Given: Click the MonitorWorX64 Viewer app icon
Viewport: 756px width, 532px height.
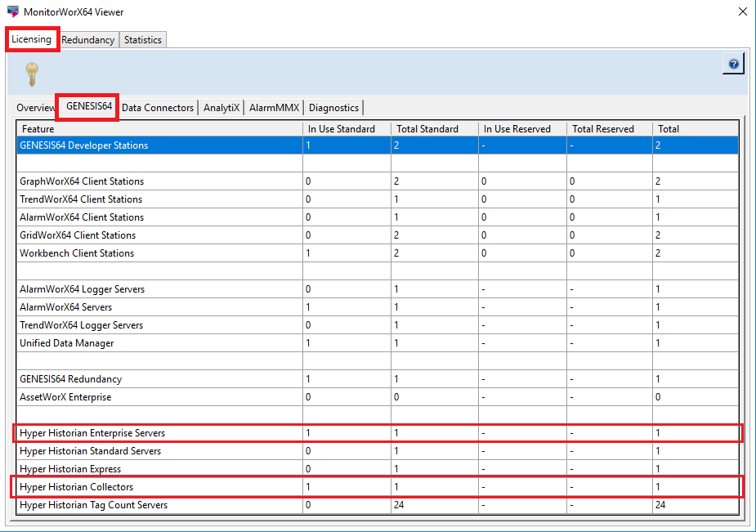Looking at the screenshot, I should click(13, 11).
